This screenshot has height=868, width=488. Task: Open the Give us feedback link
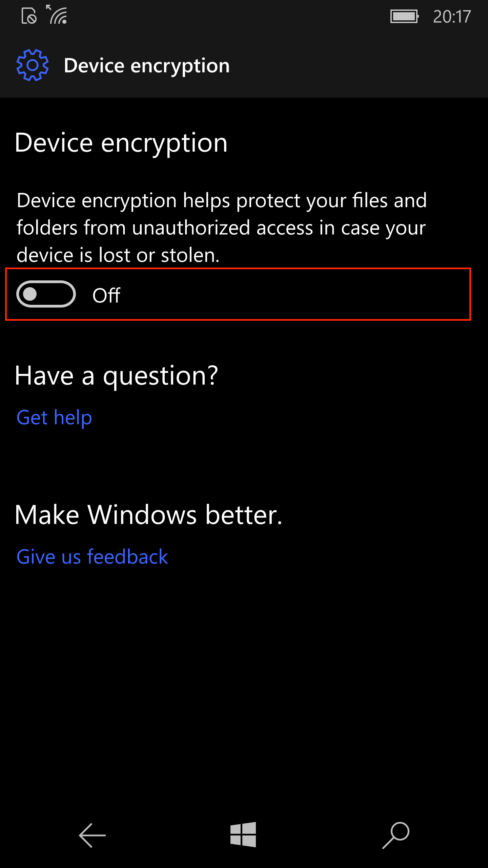tap(92, 557)
